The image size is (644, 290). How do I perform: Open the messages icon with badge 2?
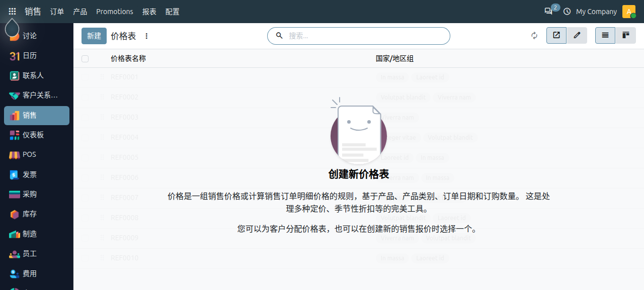point(548,11)
